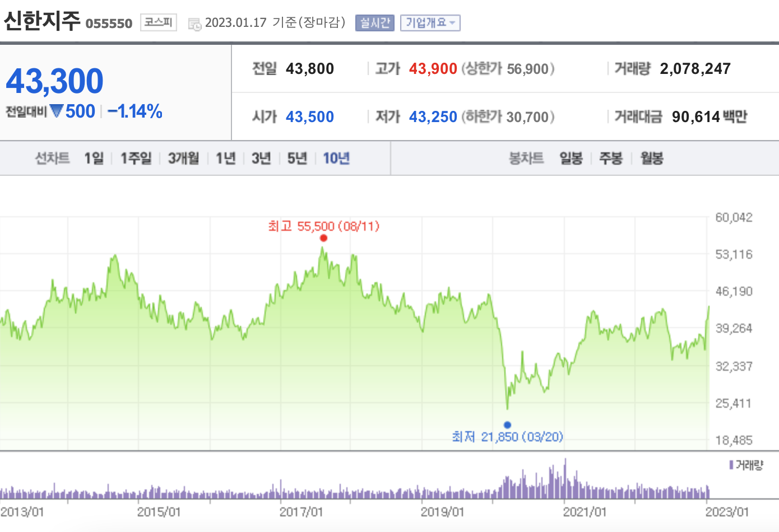The width and height of the screenshot is (779, 532).
Task: Select the 1주일 line chart tab
Action: 136,158
